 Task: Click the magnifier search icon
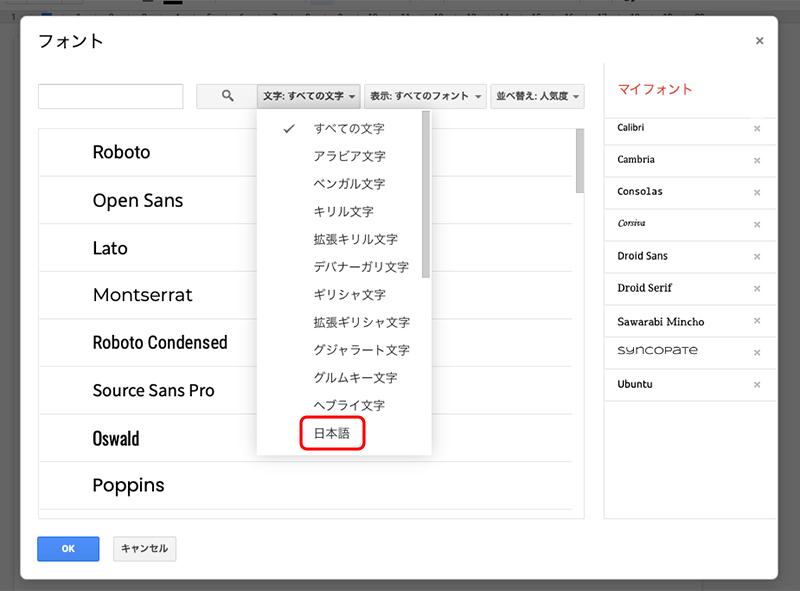point(228,96)
